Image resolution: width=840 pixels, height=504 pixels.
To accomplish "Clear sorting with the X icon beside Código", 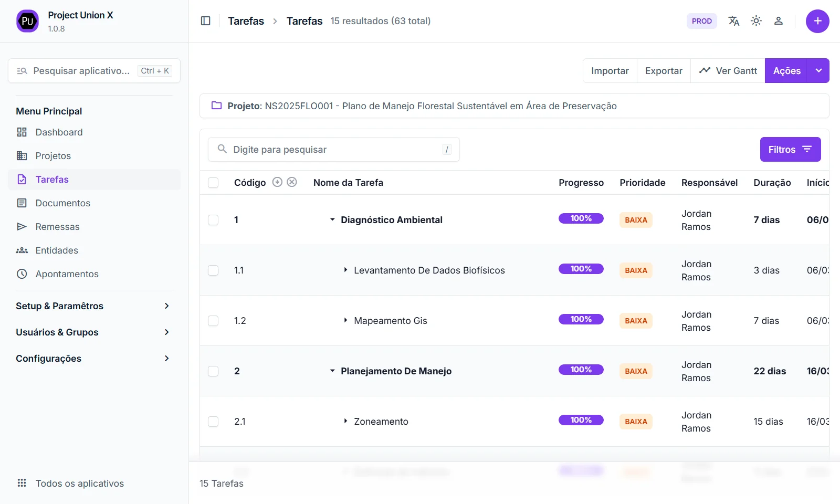I will pos(292,182).
